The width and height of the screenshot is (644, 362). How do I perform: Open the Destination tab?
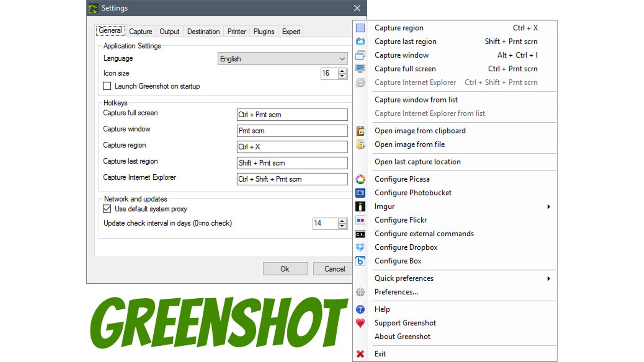(203, 32)
